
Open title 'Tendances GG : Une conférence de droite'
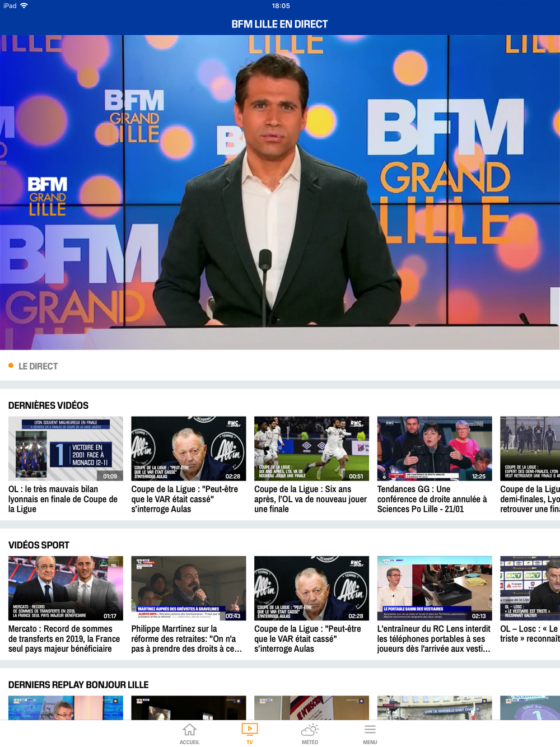432,499
